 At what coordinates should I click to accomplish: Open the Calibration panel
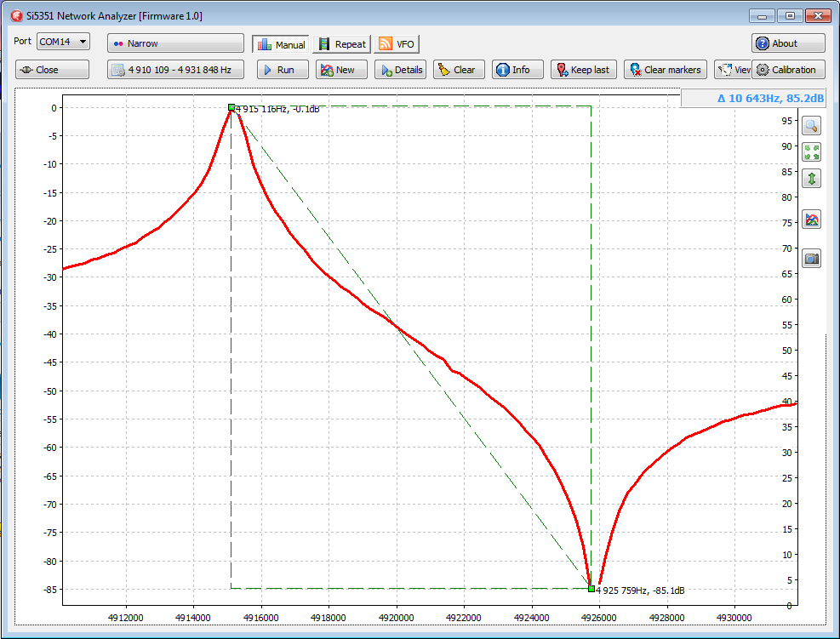786,70
